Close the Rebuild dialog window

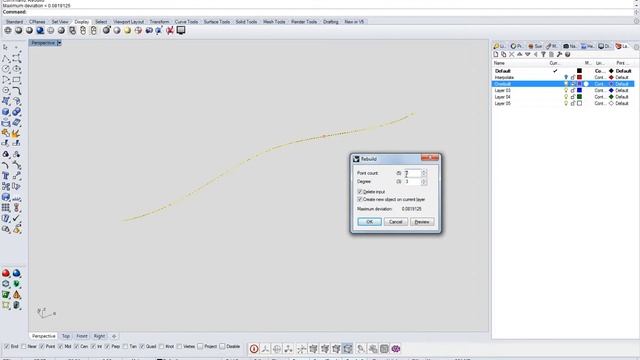(x=430, y=158)
